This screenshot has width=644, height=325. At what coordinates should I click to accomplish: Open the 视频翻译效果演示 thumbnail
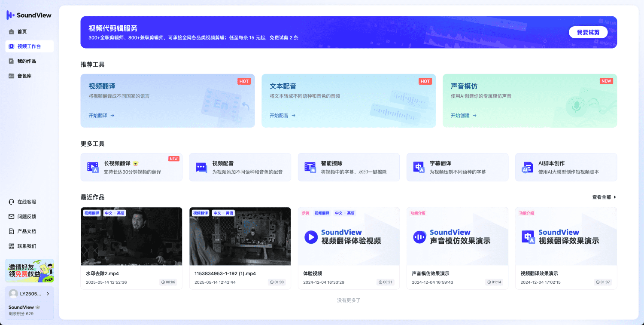pyautogui.click(x=566, y=236)
